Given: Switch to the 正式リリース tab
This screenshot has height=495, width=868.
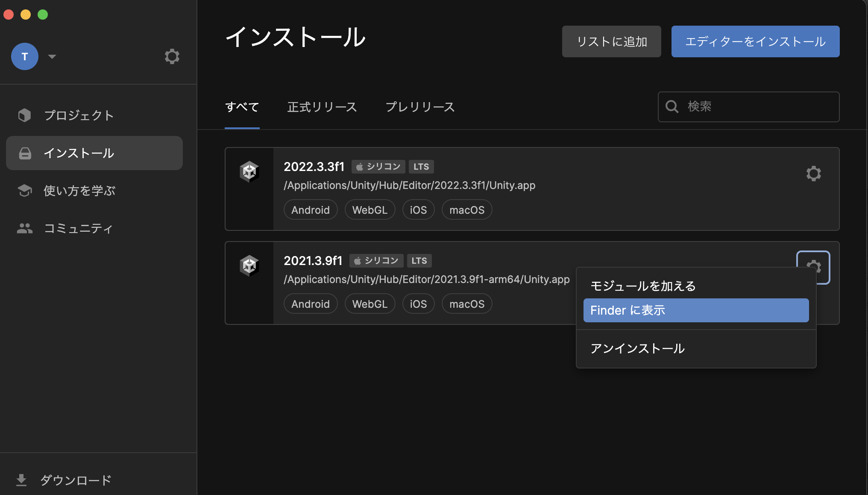Looking at the screenshot, I should (x=322, y=107).
